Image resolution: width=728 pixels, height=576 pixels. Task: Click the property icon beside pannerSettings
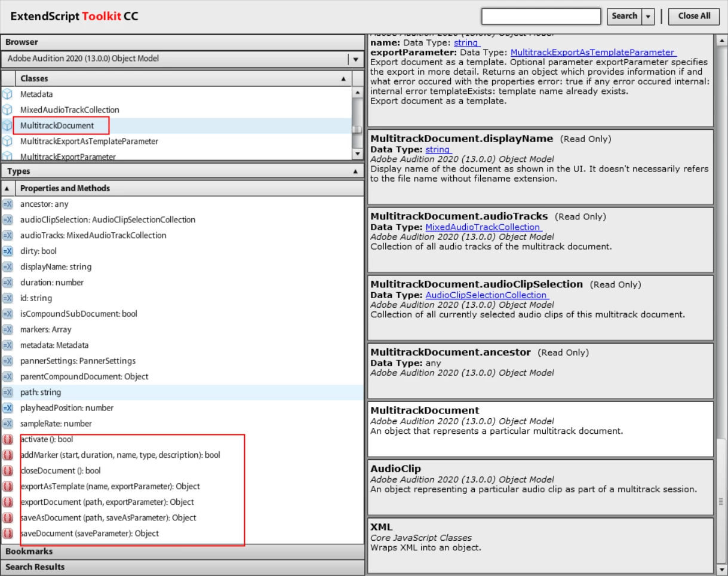pos(7,361)
